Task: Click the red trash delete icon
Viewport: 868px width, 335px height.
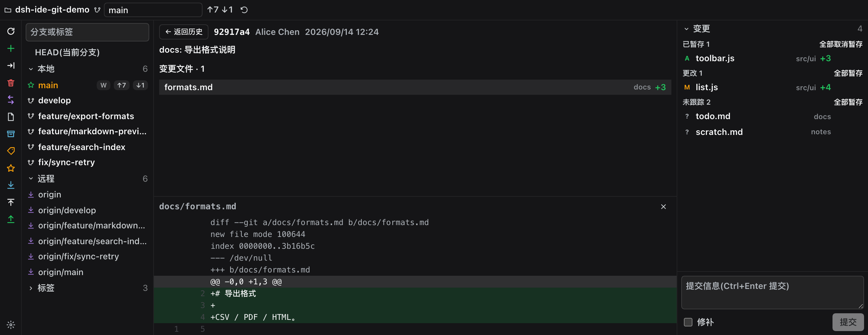Action: 11,83
